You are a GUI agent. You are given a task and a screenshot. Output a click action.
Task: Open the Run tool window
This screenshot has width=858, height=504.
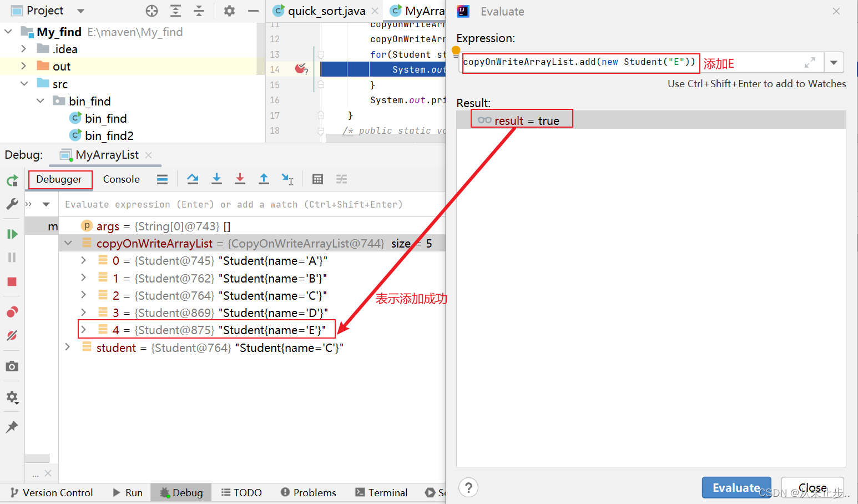[x=128, y=492]
